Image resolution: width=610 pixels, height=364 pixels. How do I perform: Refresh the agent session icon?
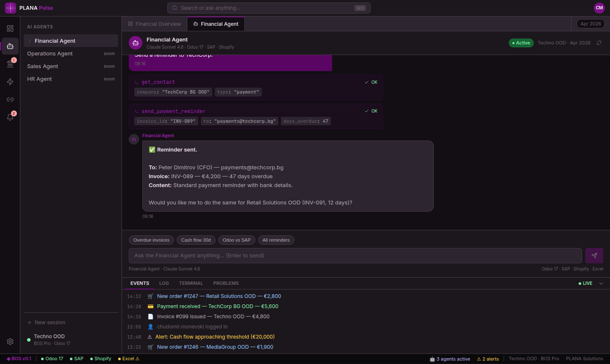[599, 43]
